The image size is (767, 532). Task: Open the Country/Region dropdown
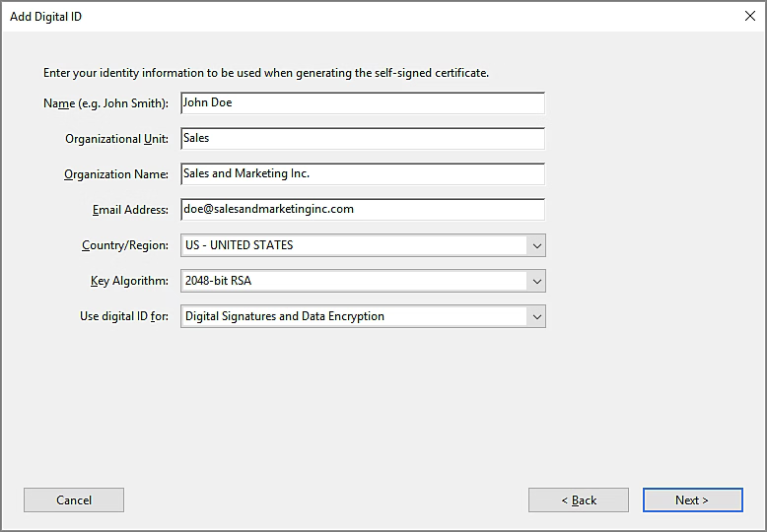coord(363,245)
